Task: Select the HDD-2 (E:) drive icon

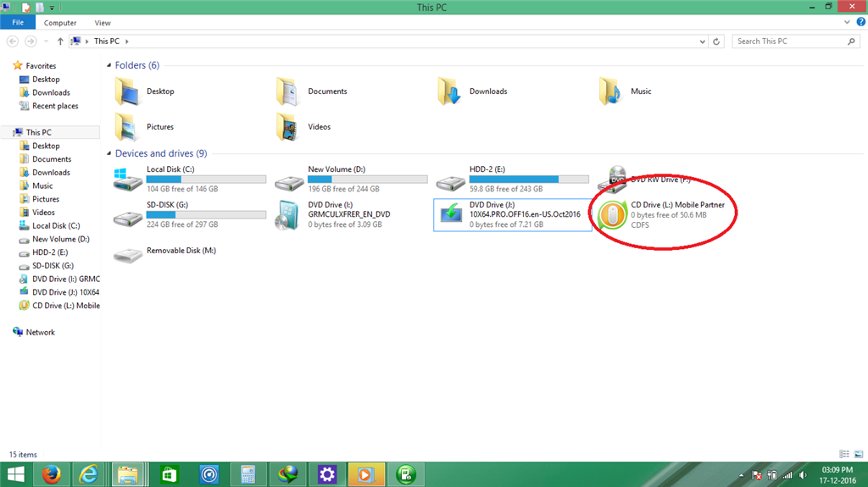Action: click(450, 182)
